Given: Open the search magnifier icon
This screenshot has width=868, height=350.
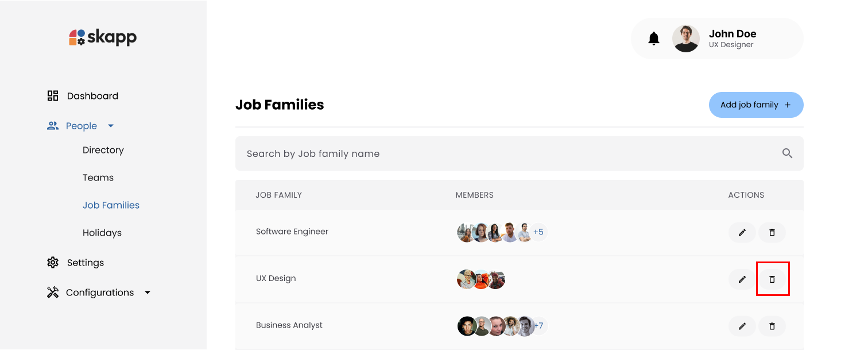Looking at the screenshot, I should click(x=787, y=153).
